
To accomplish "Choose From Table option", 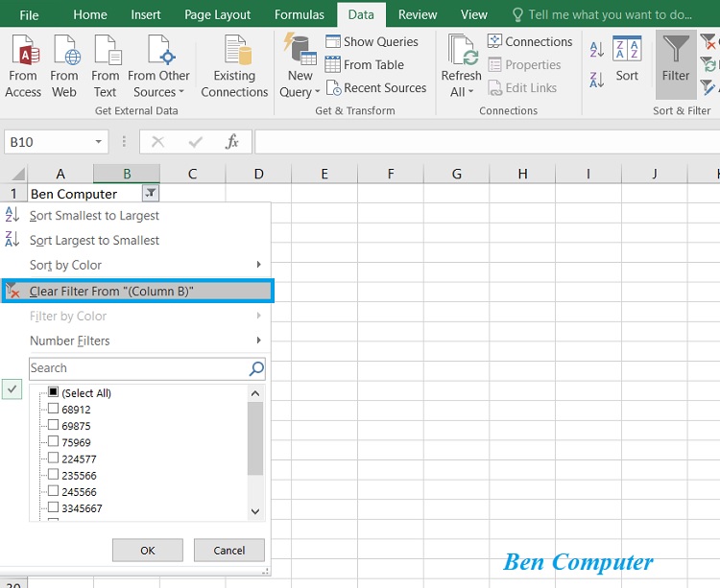I will [x=365, y=64].
